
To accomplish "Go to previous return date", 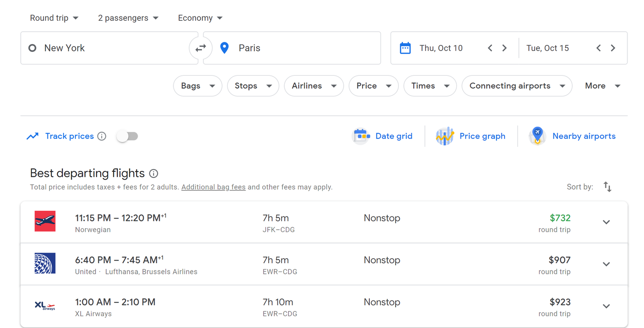I will [598, 48].
